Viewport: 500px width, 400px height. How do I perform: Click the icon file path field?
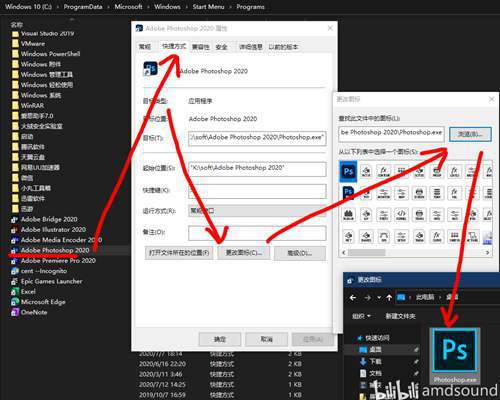[x=391, y=134]
